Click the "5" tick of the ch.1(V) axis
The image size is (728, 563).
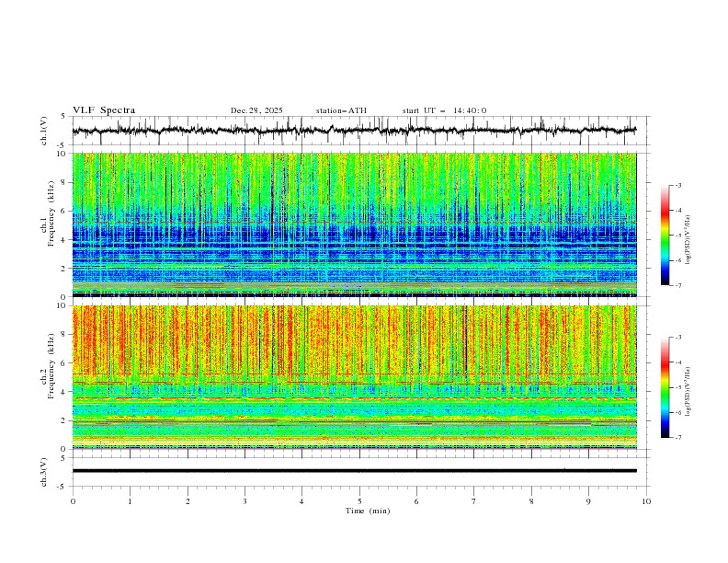64,116
